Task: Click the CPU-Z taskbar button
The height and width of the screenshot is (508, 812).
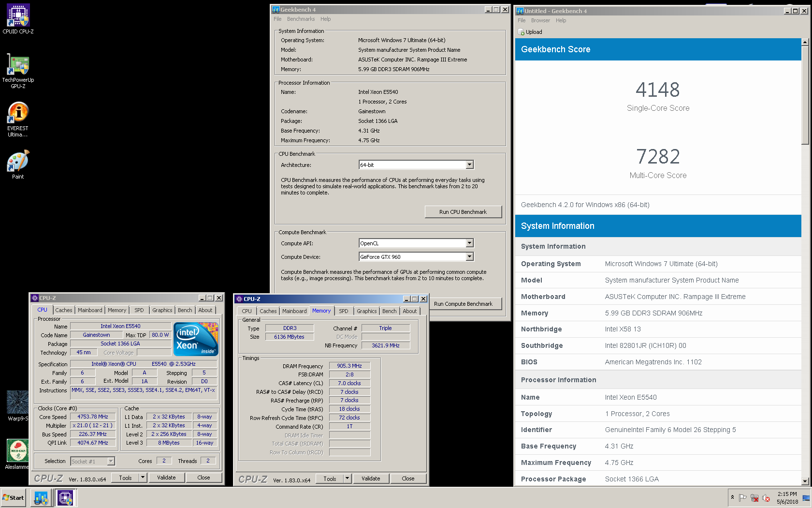Action: pos(65,498)
